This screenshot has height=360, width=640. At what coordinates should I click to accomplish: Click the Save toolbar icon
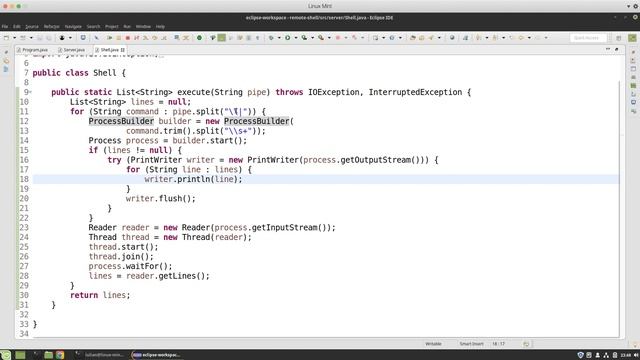point(40,38)
